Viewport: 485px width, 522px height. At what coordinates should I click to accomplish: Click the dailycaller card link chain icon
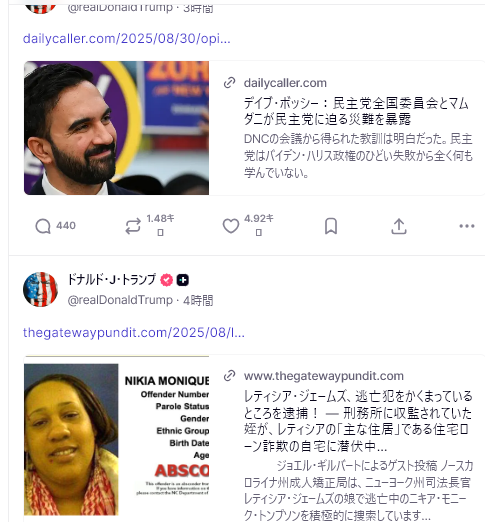[230, 83]
